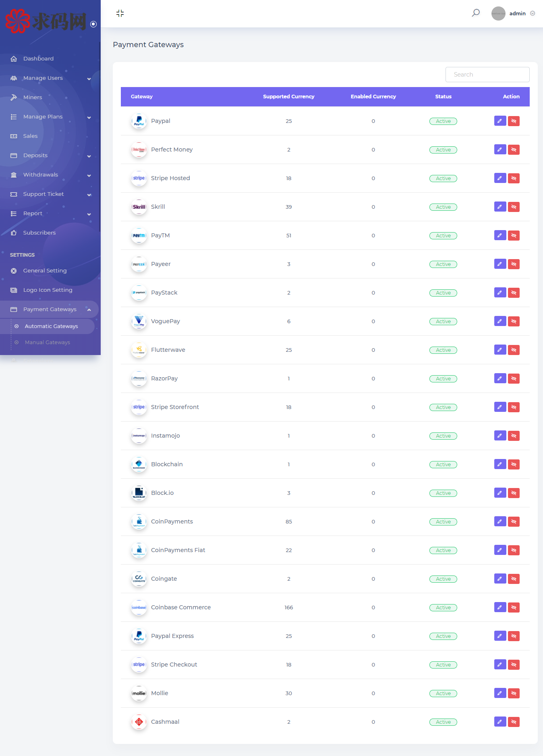The height and width of the screenshot is (756, 543).
Task: Go to Dashboard
Action: pyautogui.click(x=38, y=58)
